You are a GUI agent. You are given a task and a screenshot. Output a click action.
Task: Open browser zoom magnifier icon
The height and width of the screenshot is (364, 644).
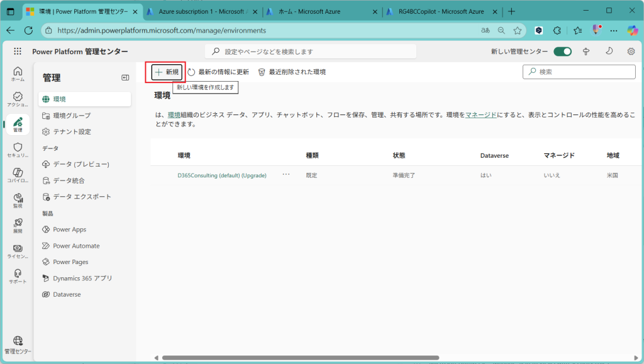501,30
